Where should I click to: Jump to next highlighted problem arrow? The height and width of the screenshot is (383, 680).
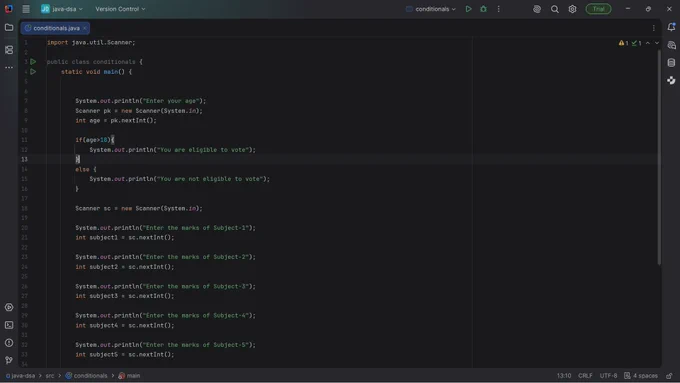click(657, 43)
